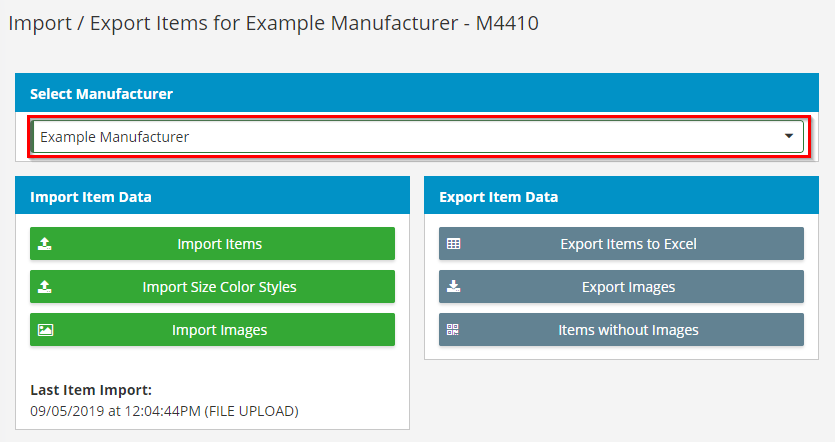Click the Last Item Import label

click(91, 390)
